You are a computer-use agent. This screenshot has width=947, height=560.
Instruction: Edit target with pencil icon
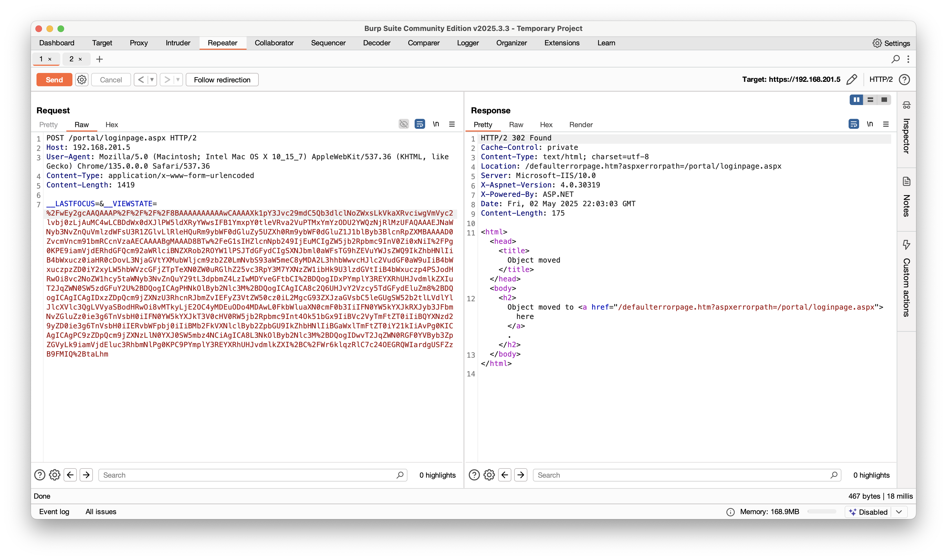tap(852, 80)
